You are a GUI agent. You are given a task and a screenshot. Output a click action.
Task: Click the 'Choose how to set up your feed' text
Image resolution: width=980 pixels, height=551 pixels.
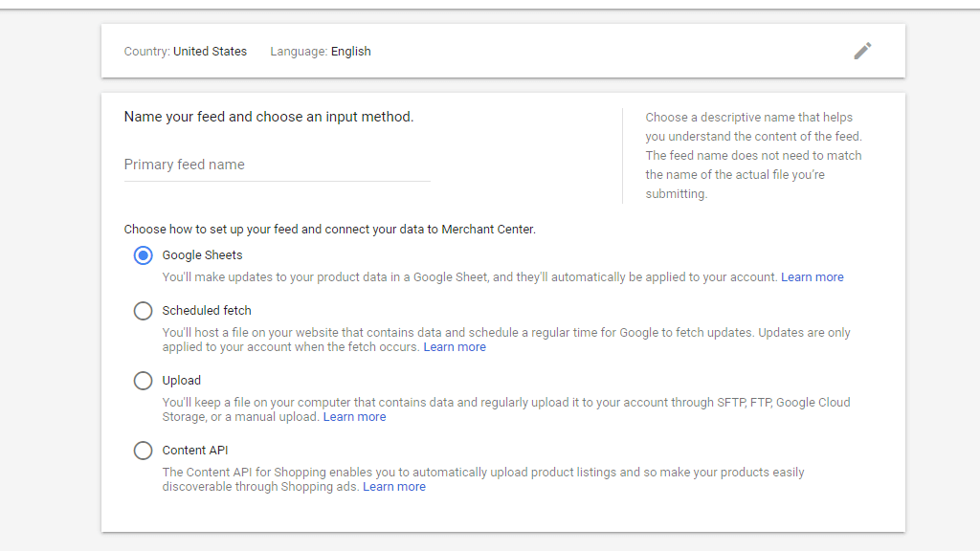pos(329,230)
